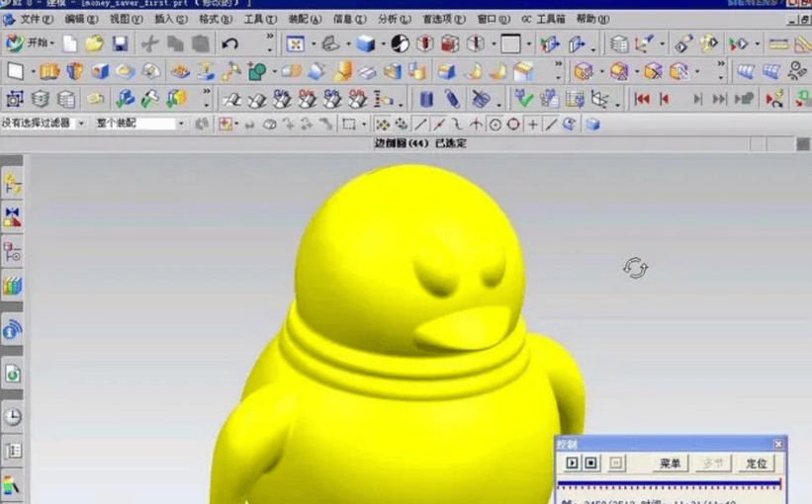The width and height of the screenshot is (812, 504).
Task: Click the Sketch rectangle icon
Action: [15, 71]
